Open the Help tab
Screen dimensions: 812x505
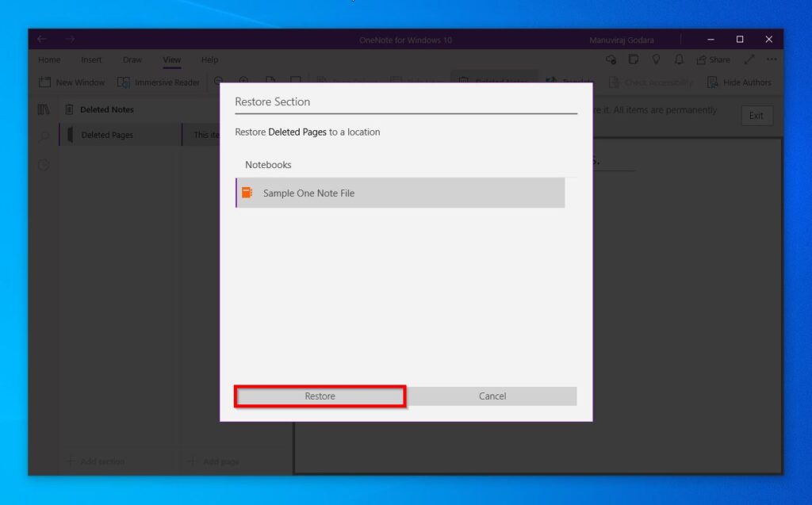click(x=209, y=59)
